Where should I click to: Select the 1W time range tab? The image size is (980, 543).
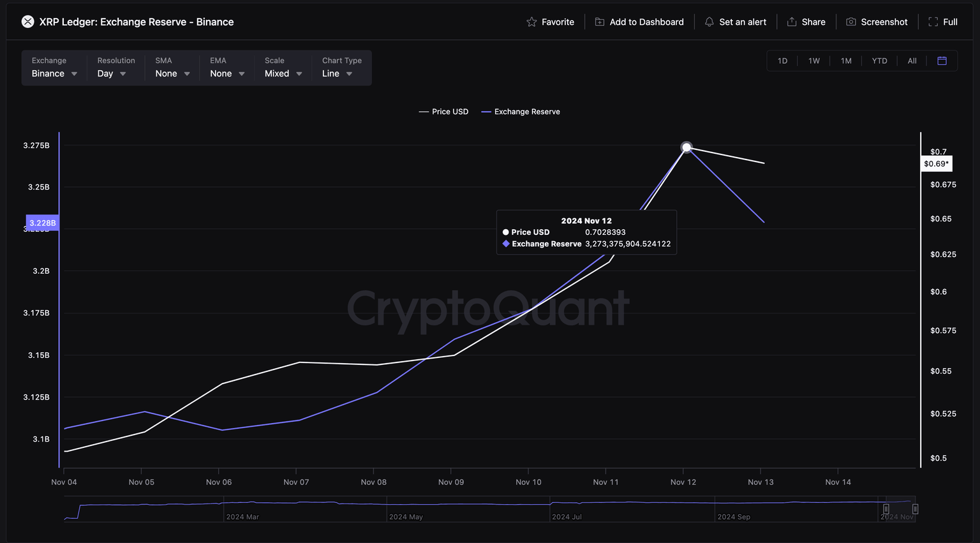[814, 61]
